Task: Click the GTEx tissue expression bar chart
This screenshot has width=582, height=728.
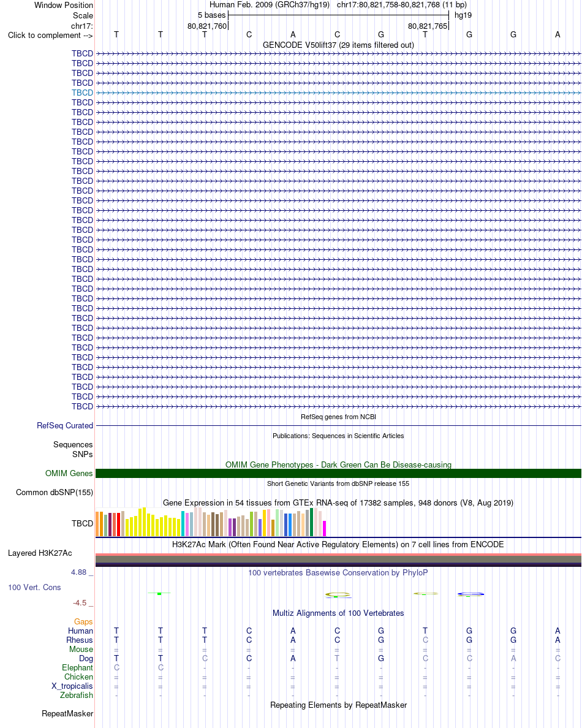Action: pyautogui.click(x=211, y=522)
